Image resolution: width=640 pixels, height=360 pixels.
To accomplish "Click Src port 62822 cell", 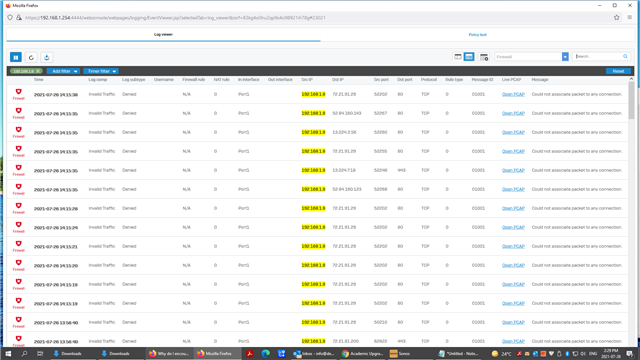I will click(380, 341).
